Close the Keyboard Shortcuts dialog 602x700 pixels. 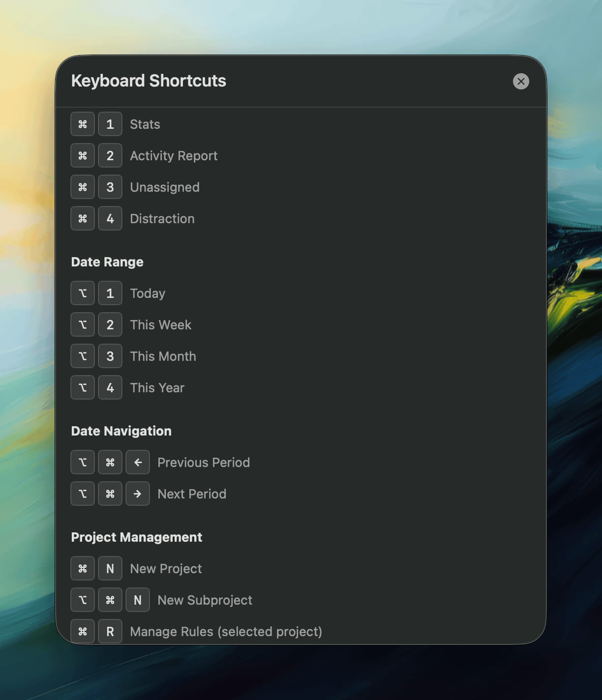521,81
